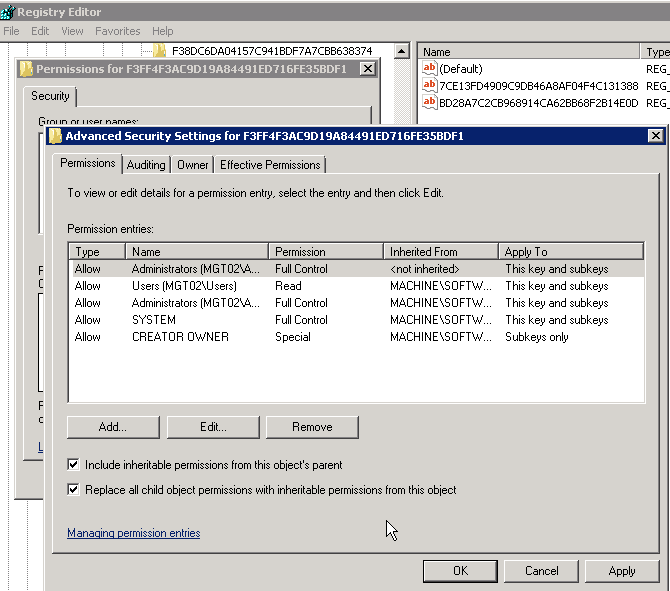
Task: Select the Security tab in Permissions dialog
Action: pos(50,96)
